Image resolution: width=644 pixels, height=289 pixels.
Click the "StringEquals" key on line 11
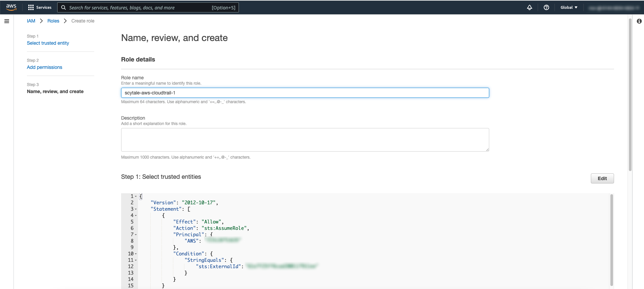coord(204,260)
